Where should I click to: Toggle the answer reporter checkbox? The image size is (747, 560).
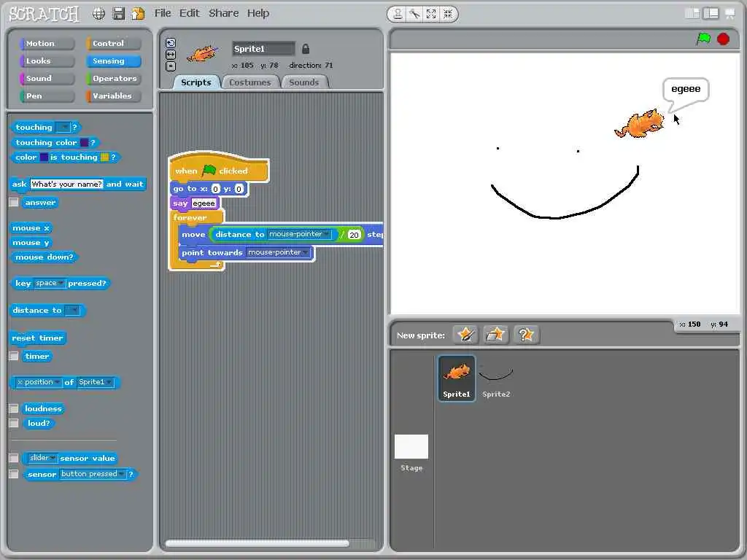[x=14, y=203]
